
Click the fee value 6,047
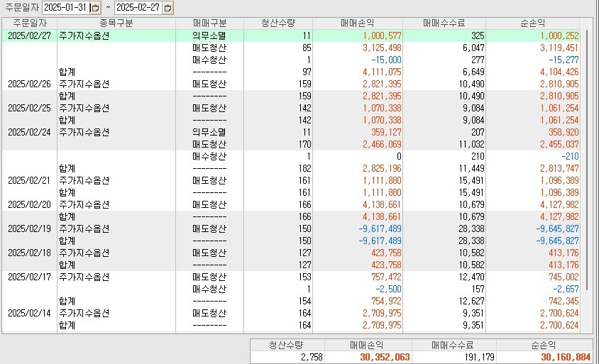473,48
